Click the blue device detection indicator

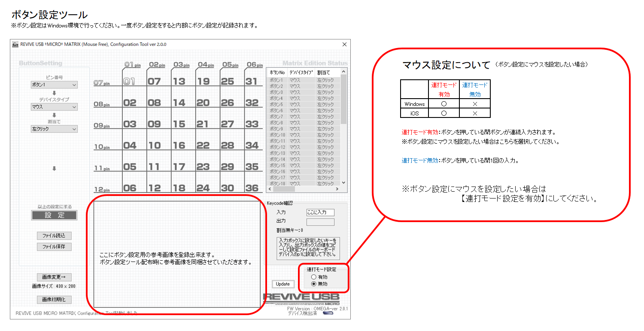pos(327,313)
